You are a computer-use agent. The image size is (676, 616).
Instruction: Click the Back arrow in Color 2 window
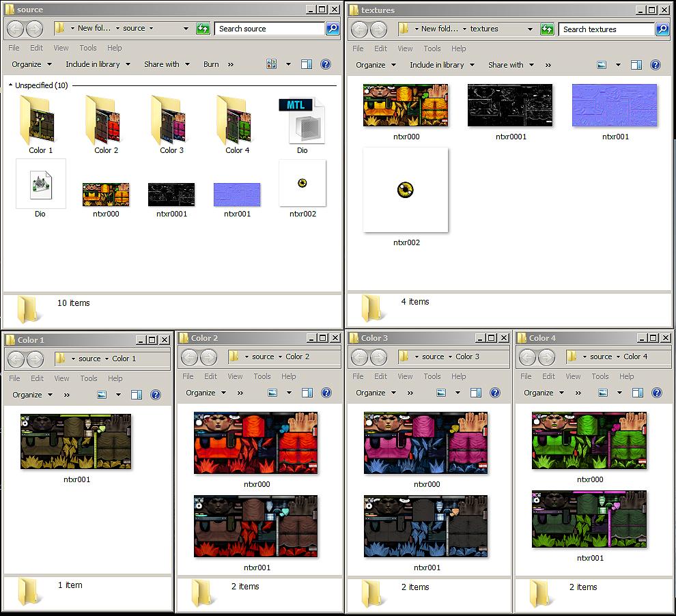pyautogui.click(x=189, y=357)
